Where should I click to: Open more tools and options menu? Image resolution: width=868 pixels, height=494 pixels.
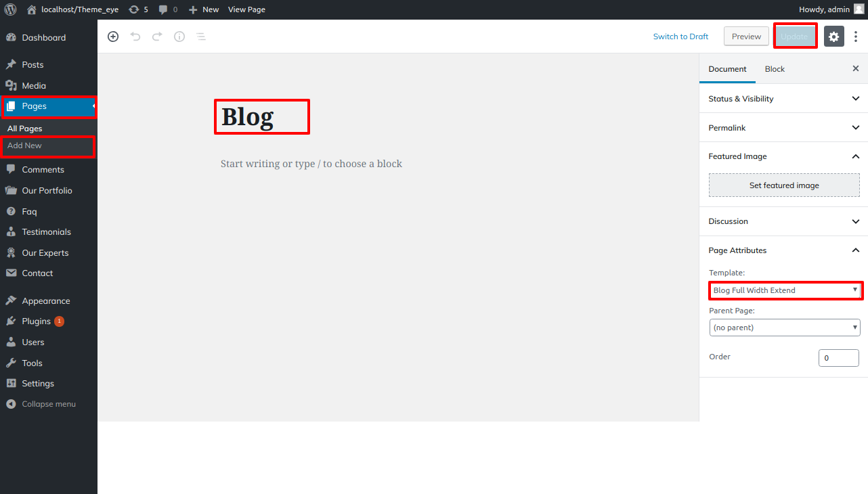(x=856, y=36)
